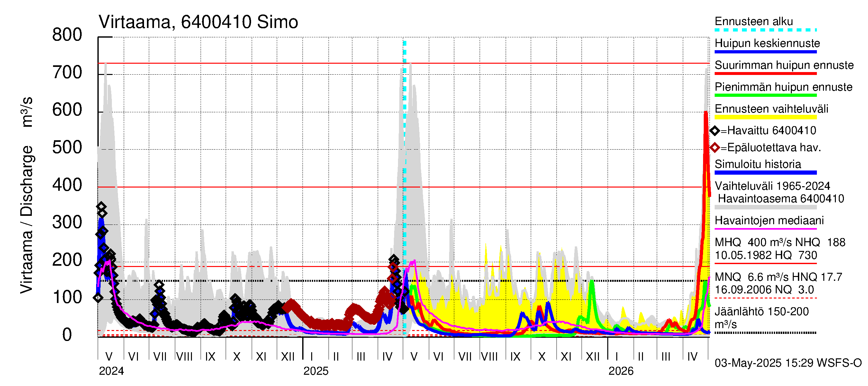The image size is (868, 386).
Task: Select '=Epäluotettava hav.' legend text
Action: 771,148
